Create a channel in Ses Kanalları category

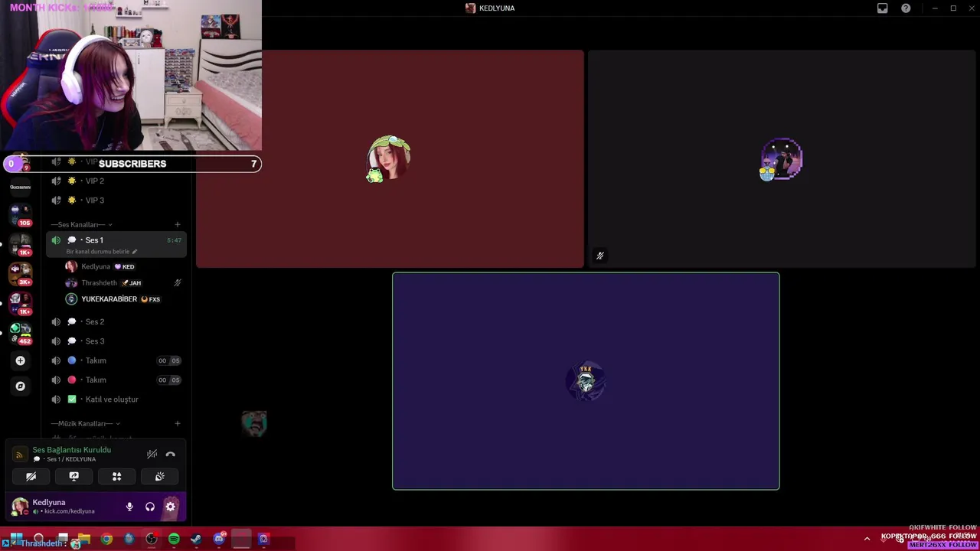178,224
